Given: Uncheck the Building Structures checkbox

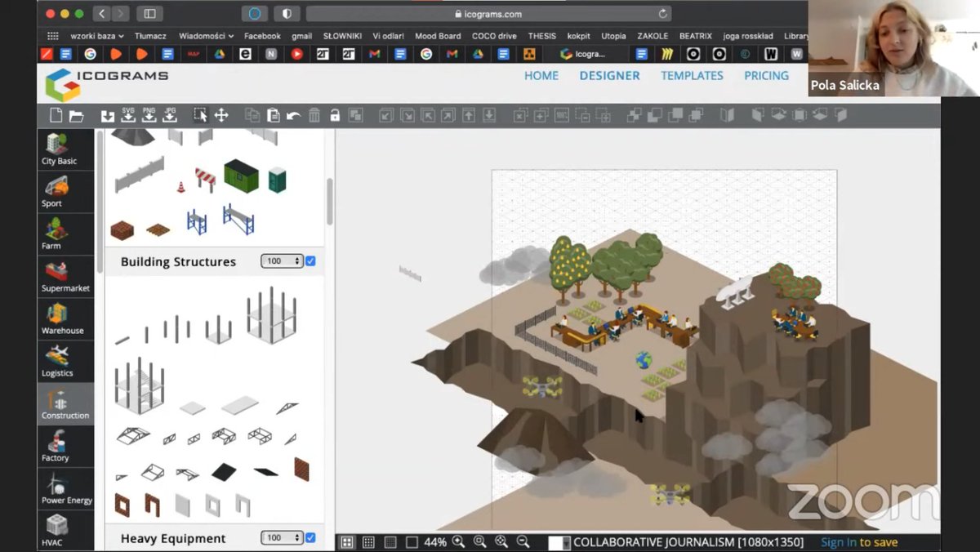Looking at the screenshot, I should tap(310, 261).
